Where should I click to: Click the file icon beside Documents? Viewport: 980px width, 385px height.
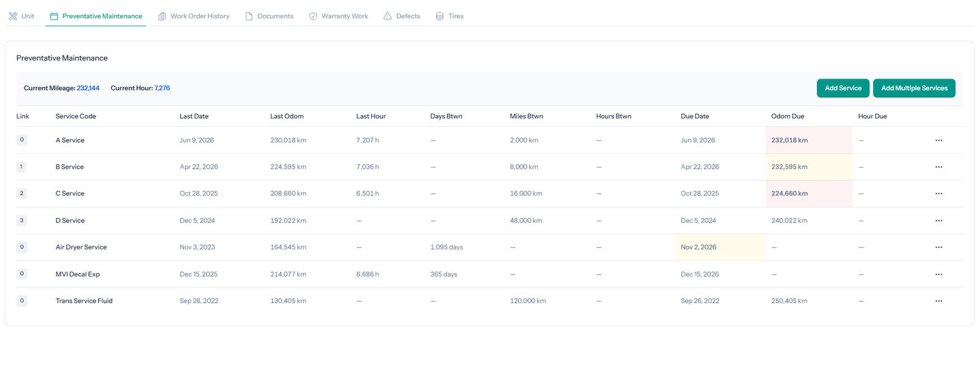pyautogui.click(x=249, y=16)
